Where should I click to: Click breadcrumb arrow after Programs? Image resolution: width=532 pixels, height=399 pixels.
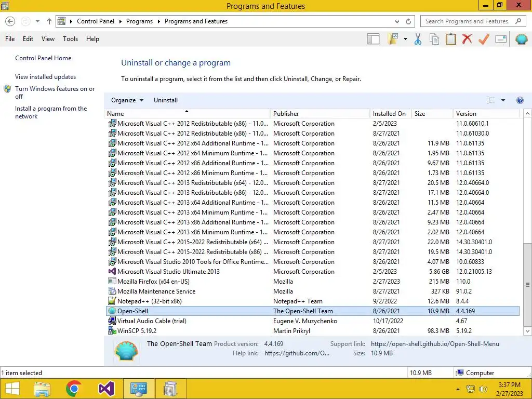pos(158,21)
